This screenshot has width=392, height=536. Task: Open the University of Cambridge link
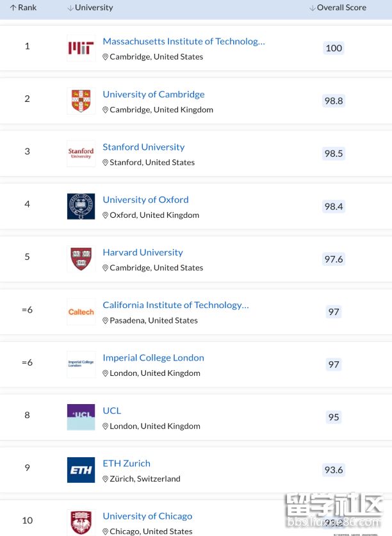(x=154, y=94)
